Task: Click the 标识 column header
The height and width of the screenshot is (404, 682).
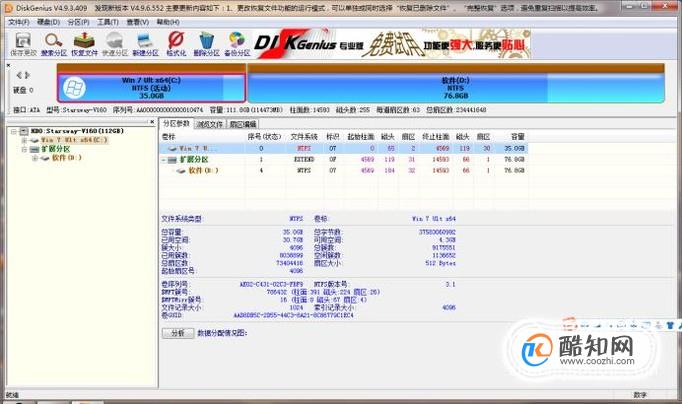Action: [x=333, y=137]
